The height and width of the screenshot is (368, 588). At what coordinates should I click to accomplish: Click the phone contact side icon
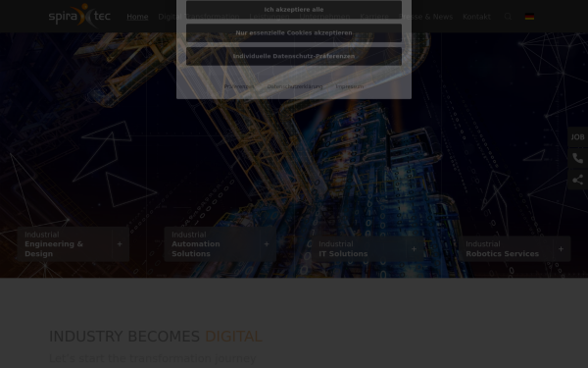[x=577, y=158]
